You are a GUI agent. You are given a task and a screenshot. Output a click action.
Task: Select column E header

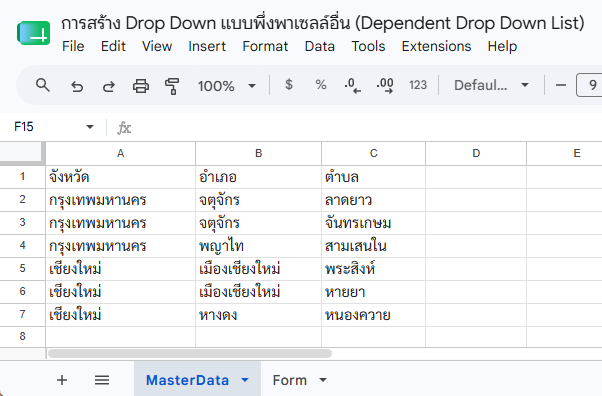(564, 153)
